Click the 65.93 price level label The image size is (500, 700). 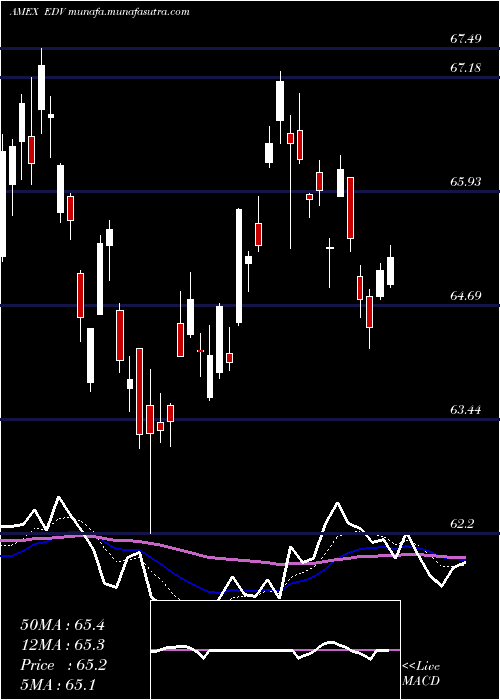pos(466,182)
